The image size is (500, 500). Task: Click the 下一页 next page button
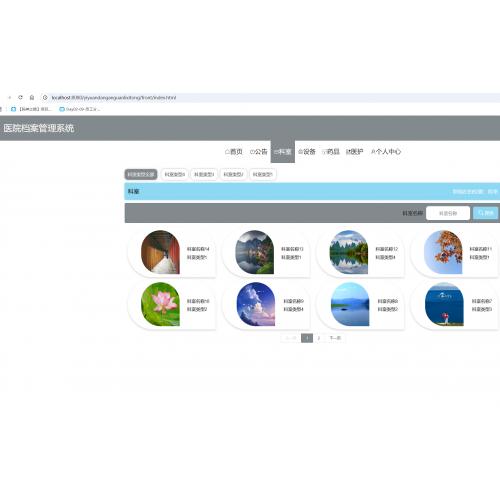pos(335,338)
